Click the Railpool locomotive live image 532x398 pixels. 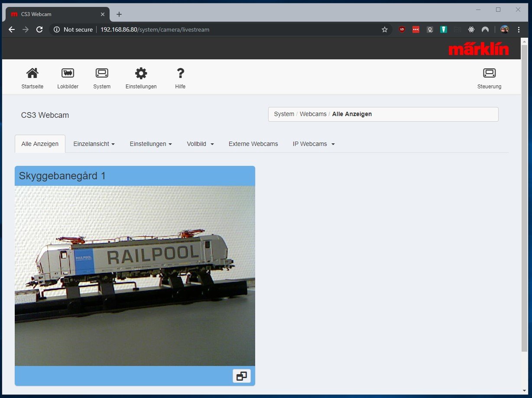pyautogui.click(x=135, y=276)
